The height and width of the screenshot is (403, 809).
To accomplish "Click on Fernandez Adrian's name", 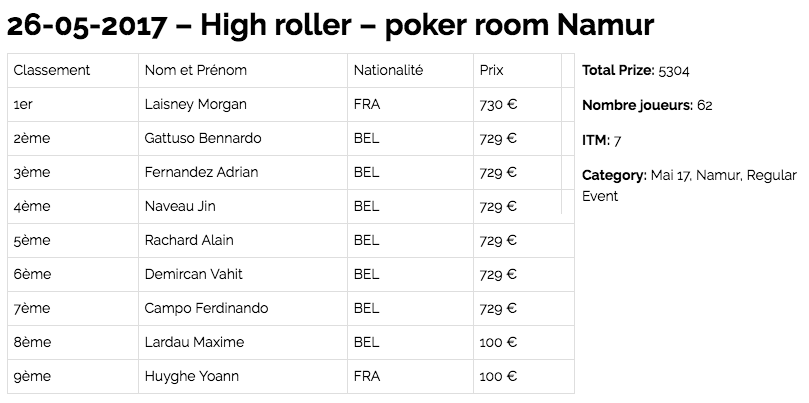I will [x=201, y=172].
